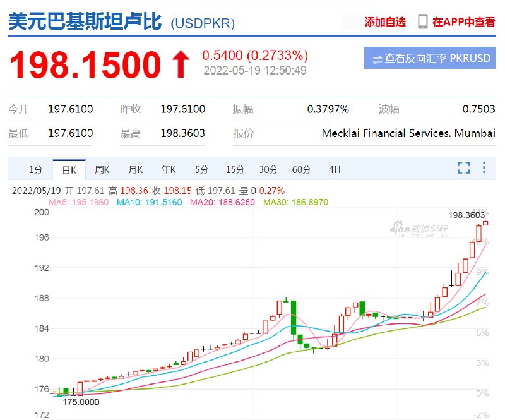Open the three-dot chart options menu

click(x=484, y=167)
